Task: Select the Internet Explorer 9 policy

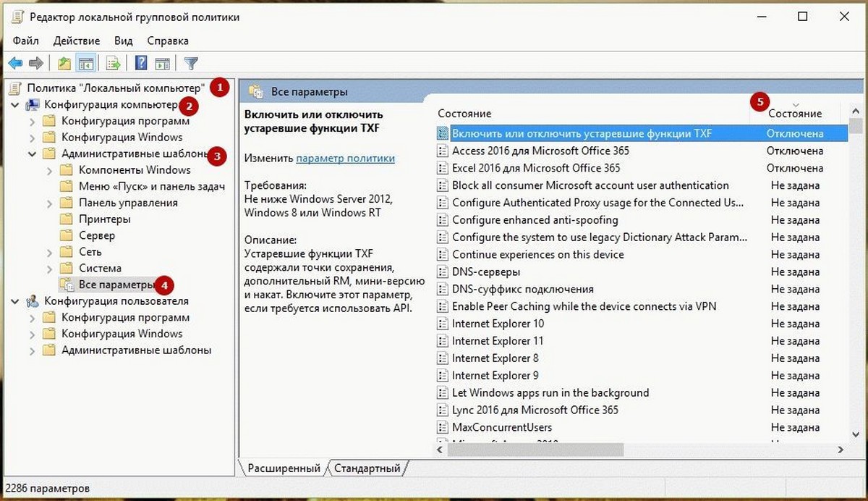Action: tap(495, 375)
